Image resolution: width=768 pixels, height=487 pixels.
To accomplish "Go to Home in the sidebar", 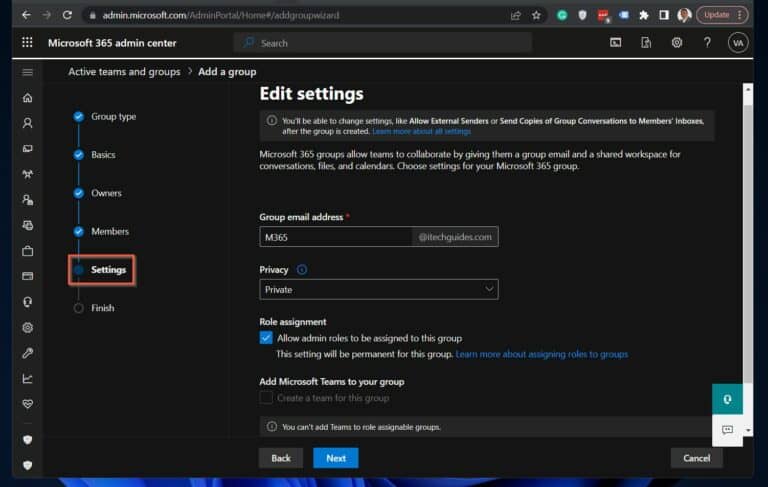I will 27,98.
